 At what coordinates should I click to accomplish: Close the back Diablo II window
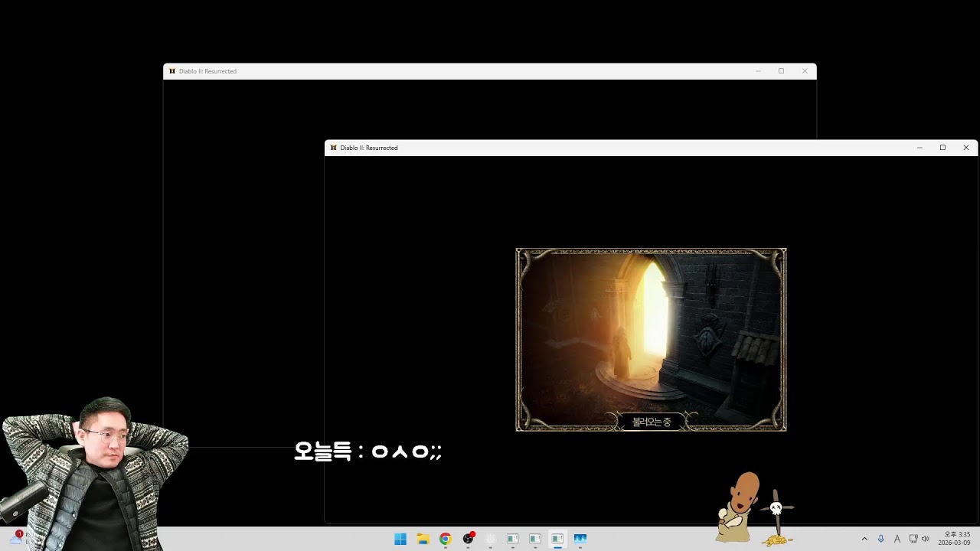(x=805, y=71)
